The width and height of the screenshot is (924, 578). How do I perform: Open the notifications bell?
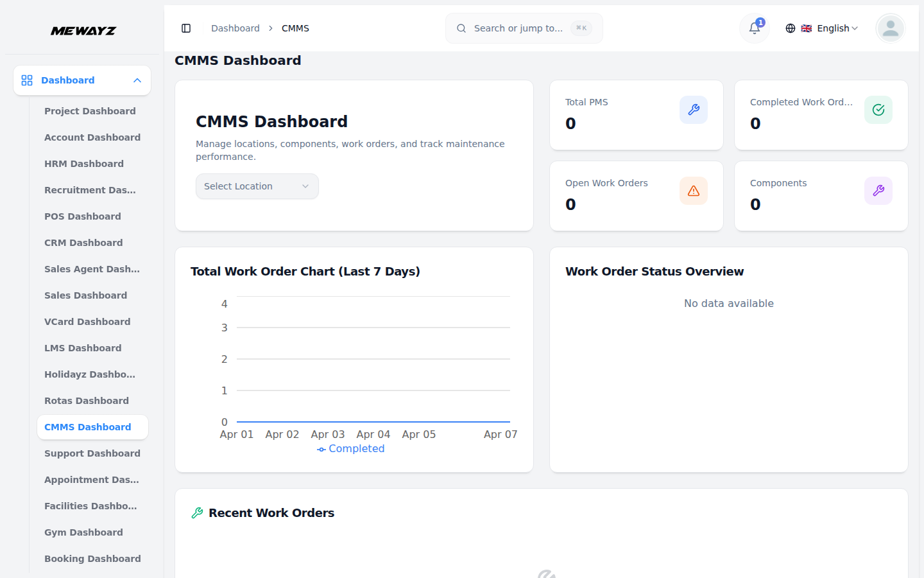pos(755,28)
